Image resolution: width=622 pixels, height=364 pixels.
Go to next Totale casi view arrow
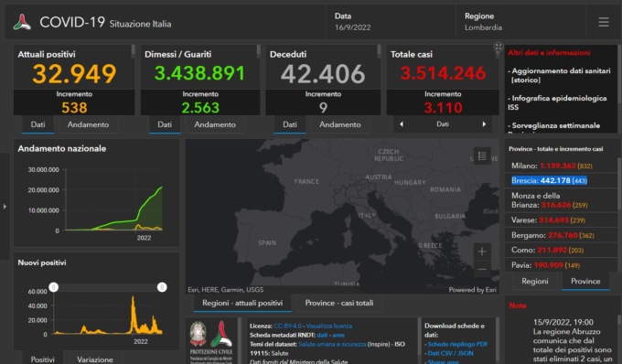coord(484,124)
